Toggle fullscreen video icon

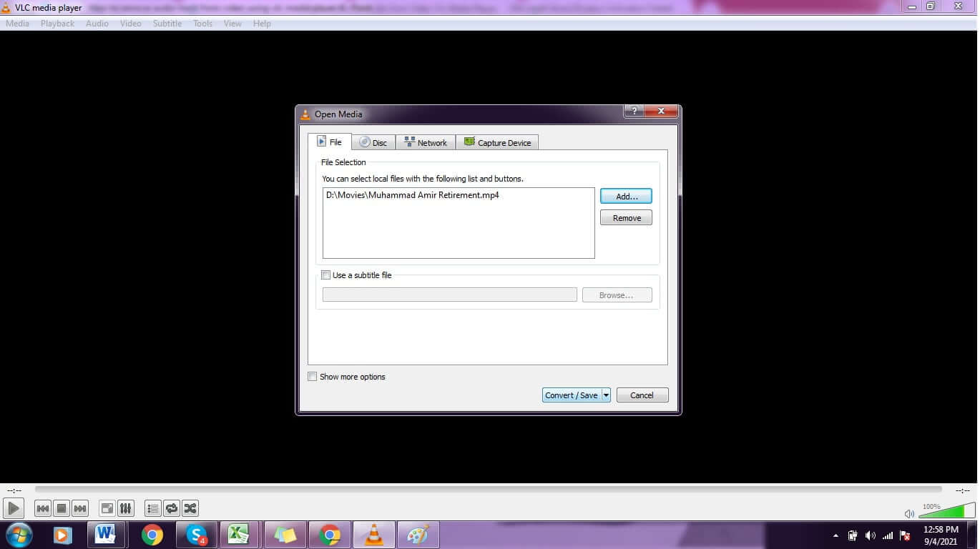point(107,508)
